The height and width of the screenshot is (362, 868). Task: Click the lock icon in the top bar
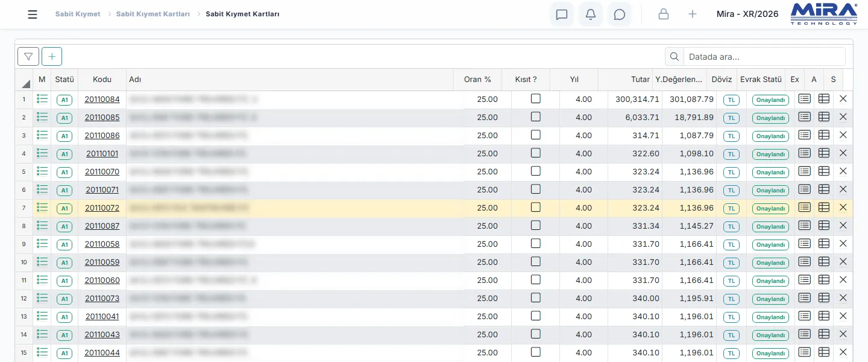coord(664,14)
